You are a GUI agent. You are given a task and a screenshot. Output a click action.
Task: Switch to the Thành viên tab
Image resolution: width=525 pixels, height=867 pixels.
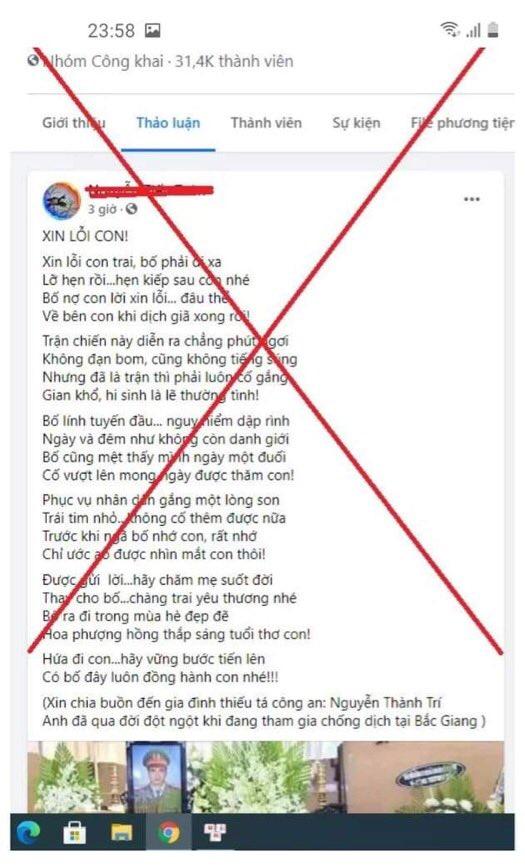pyautogui.click(x=266, y=122)
